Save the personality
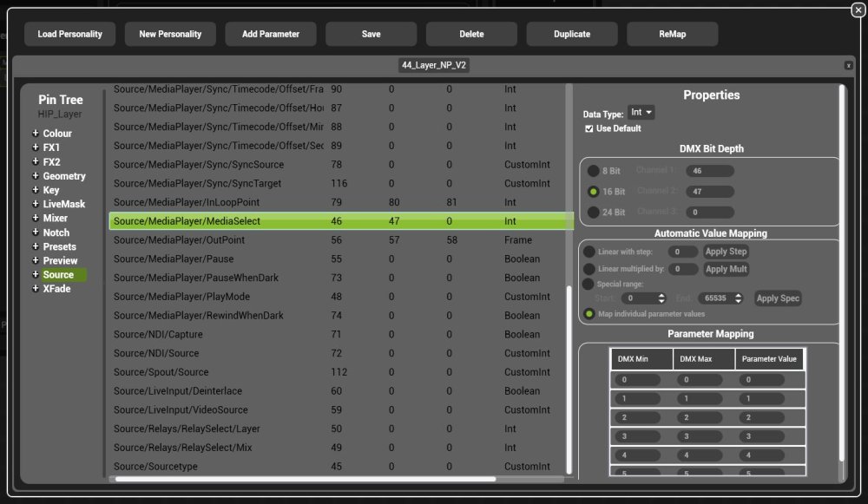 click(371, 34)
